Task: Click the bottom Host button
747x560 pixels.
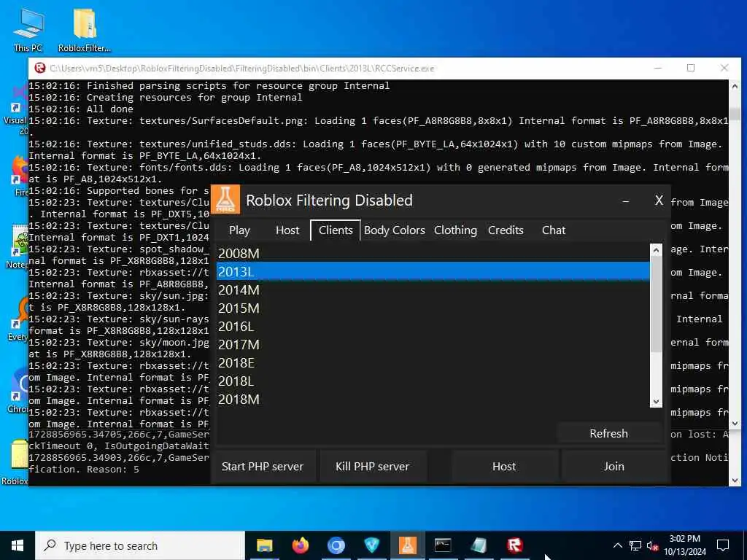Action: point(504,466)
